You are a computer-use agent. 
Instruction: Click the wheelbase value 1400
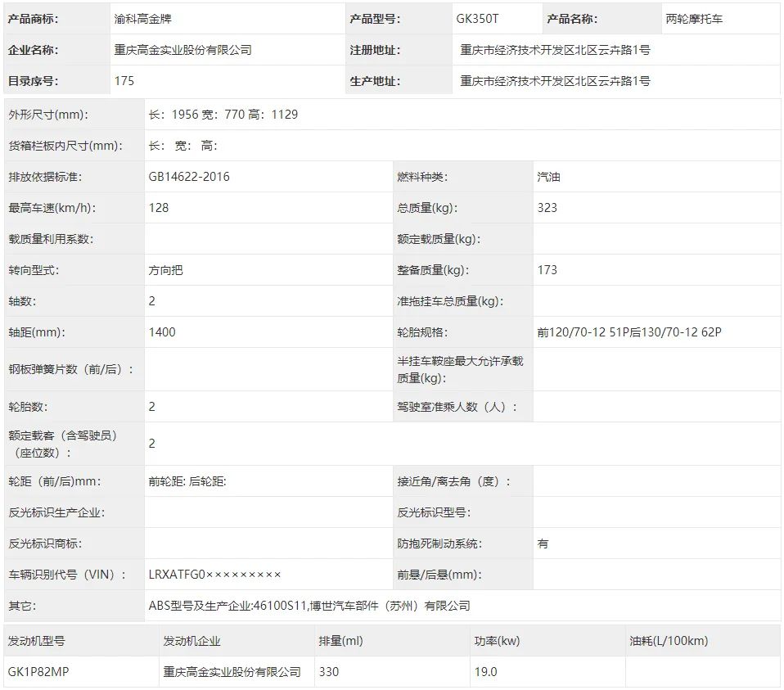[x=162, y=332]
